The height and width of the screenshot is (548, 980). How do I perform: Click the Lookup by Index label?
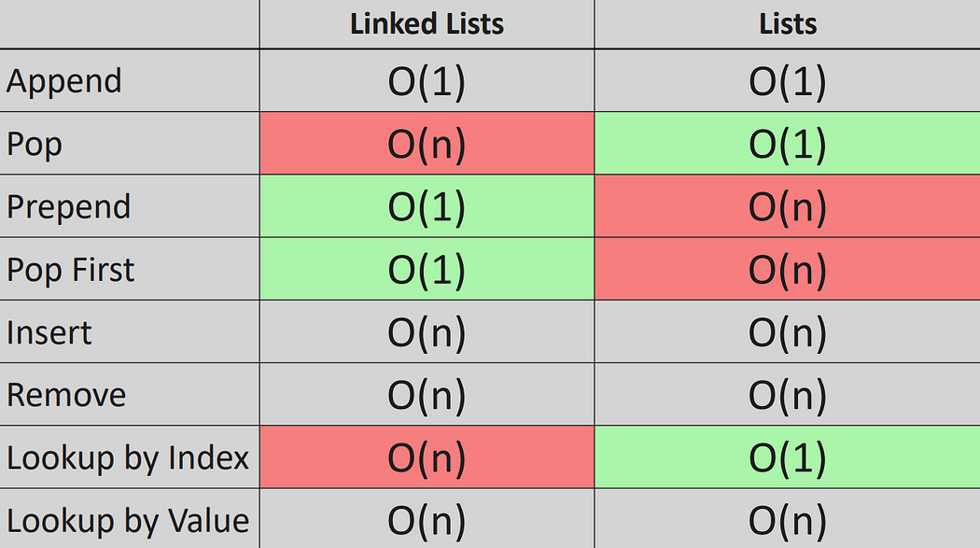coord(128,458)
